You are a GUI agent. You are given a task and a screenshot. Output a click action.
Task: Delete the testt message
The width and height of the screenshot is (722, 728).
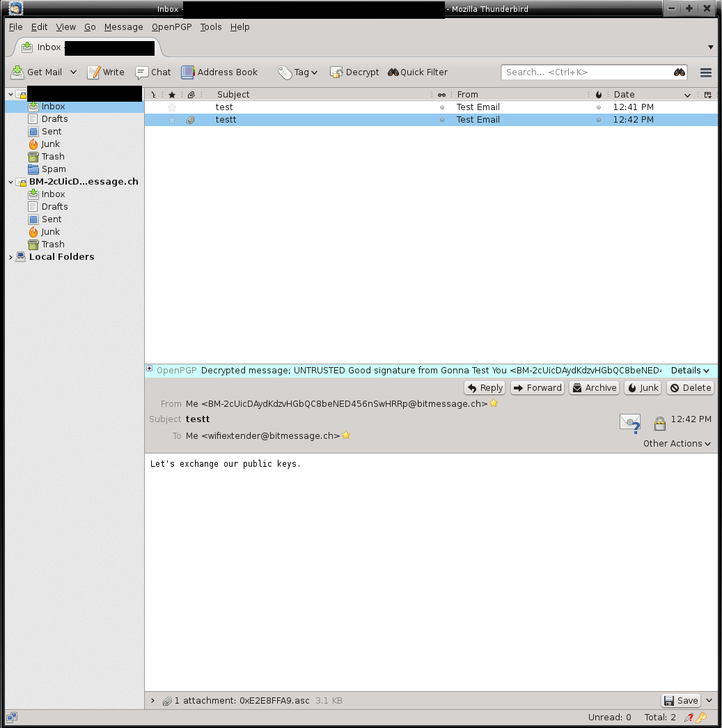tap(691, 387)
